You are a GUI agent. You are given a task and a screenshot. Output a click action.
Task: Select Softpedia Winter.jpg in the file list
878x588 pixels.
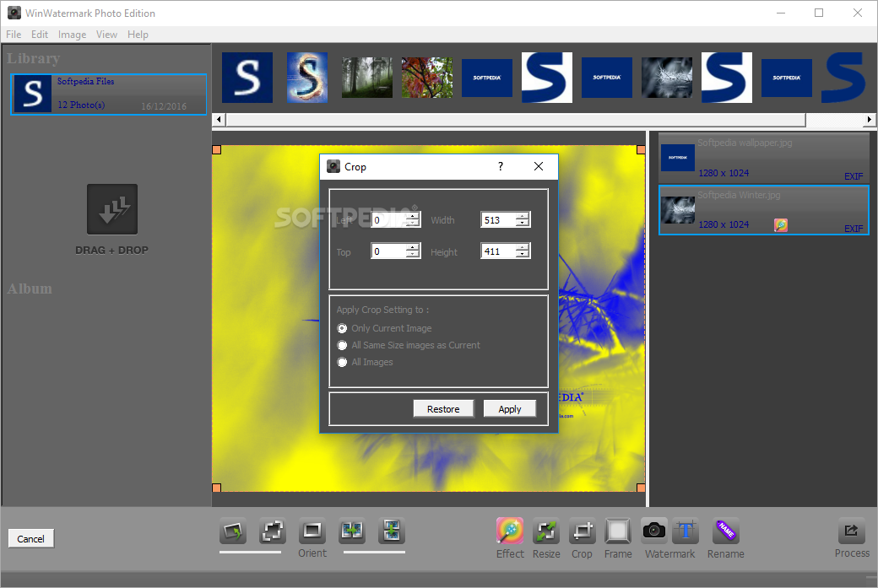(x=764, y=210)
